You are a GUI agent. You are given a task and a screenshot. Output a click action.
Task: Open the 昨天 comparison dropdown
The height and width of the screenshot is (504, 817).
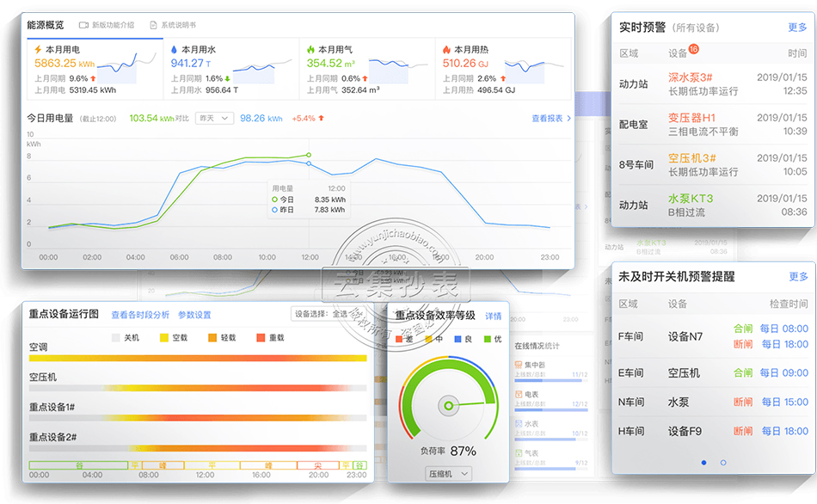214,119
